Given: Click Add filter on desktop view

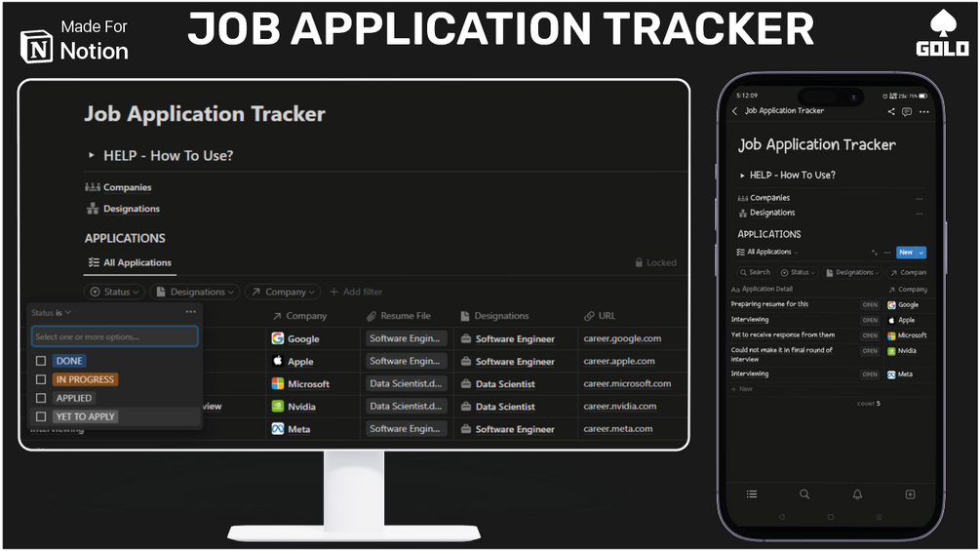Looking at the screenshot, I should [356, 292].
